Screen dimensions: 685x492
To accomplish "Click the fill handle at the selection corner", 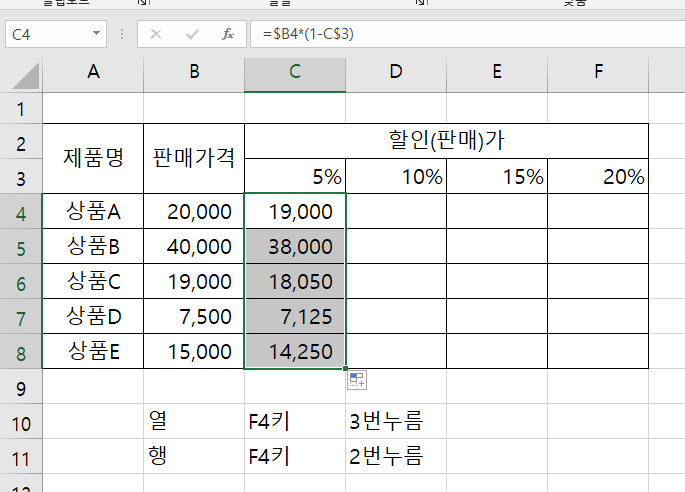I will (x=346, y=368).
